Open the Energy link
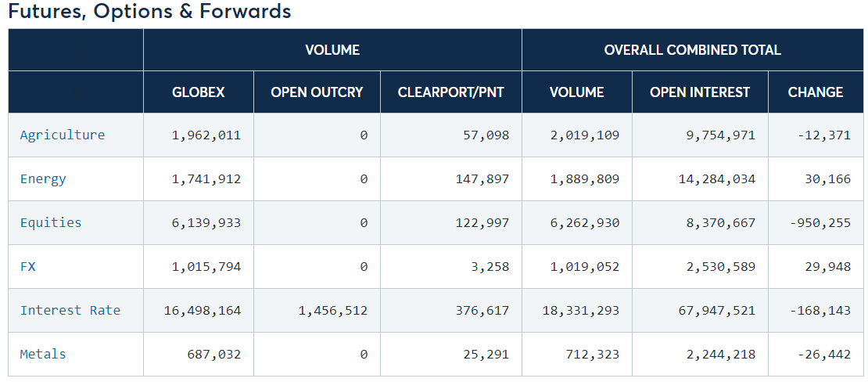This screenshot has height=382, width=868. point(43,178)
